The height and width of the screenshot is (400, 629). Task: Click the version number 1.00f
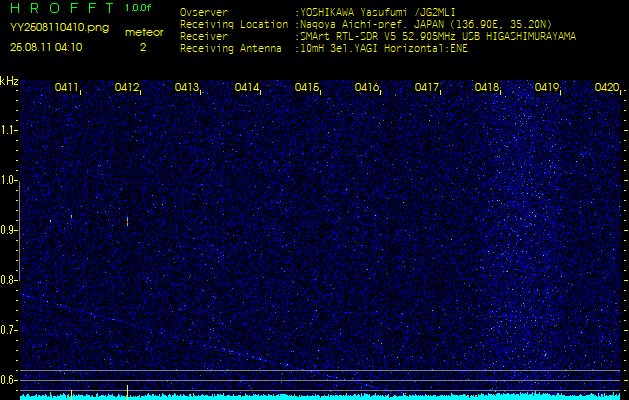point(138,8)
